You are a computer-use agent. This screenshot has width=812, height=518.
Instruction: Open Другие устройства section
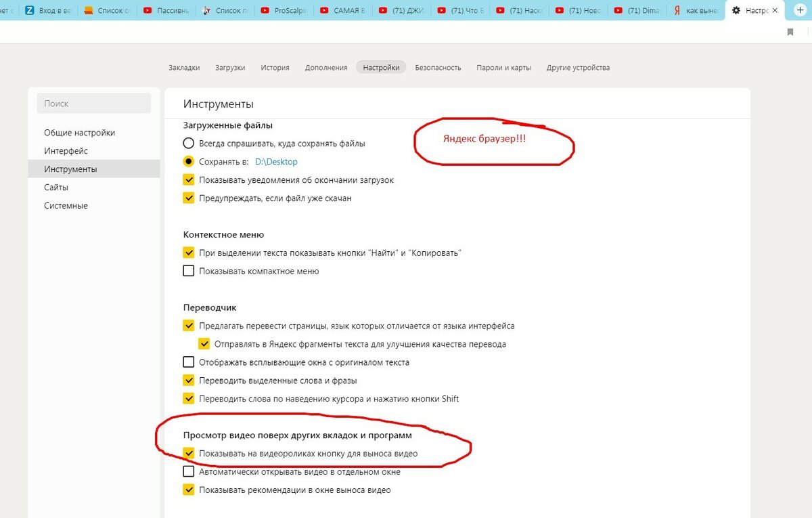[578, 67]
